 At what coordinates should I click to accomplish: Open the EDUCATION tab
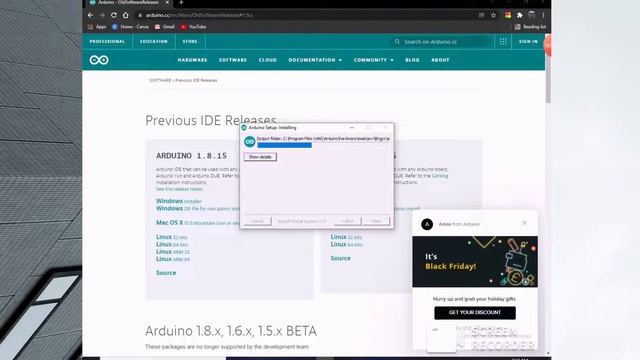pos(153,42)
